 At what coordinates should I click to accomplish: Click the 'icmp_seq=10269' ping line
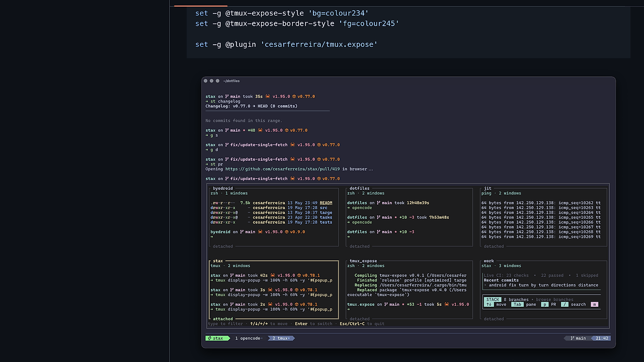click(x=541, y=237)
